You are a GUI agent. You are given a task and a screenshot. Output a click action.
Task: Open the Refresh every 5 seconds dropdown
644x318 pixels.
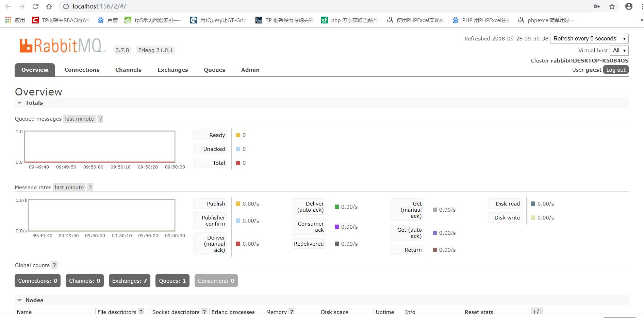pos(589,38)
